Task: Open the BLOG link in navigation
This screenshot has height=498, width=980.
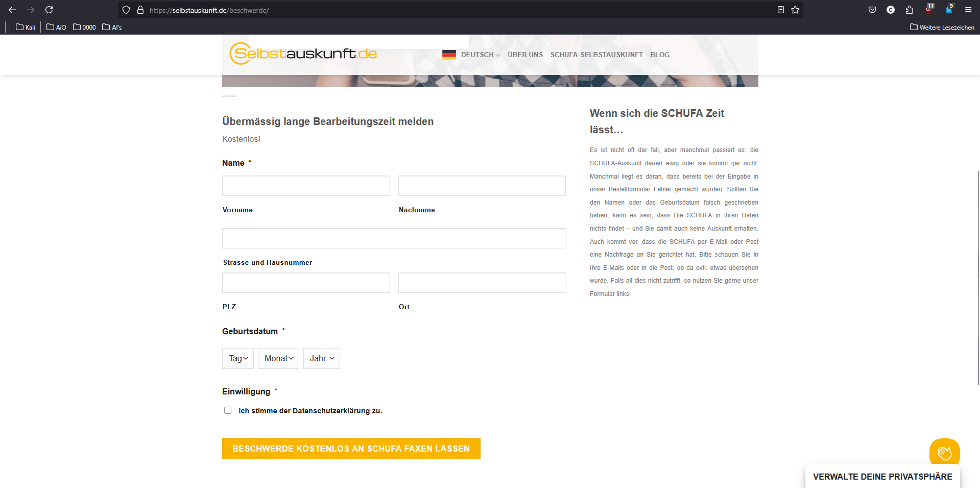Action: click(x=660, y=55)
